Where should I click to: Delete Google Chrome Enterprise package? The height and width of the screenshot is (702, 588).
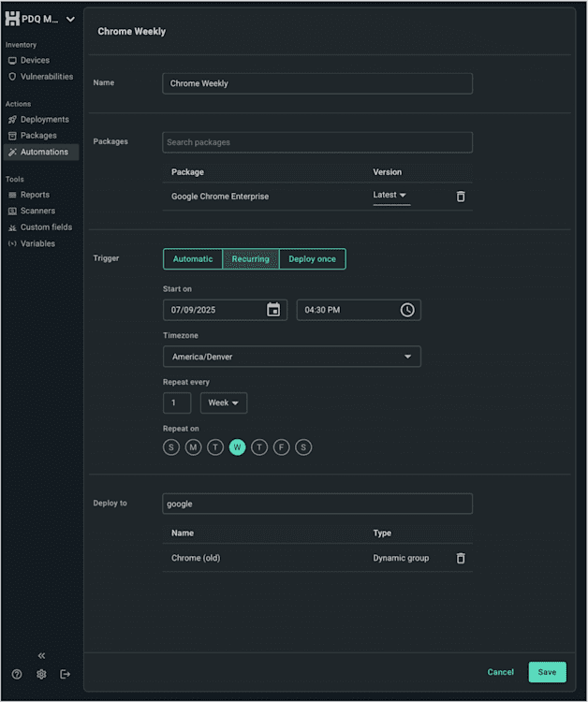pyautogui.click(x=461, y=197)
